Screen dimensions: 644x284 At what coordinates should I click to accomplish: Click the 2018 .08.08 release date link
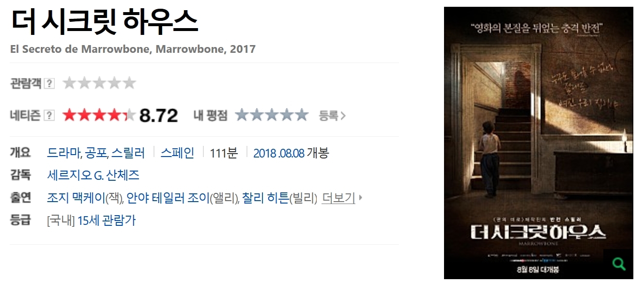[x=279, y=153]
